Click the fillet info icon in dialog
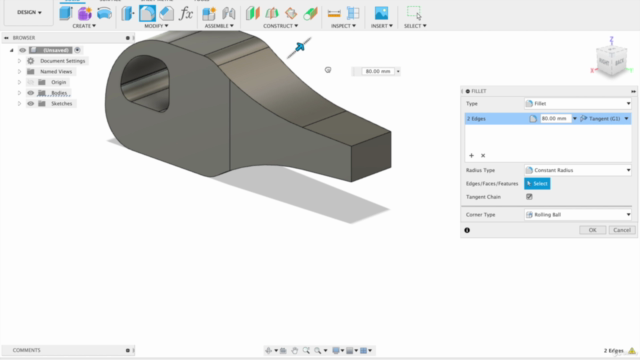 (467, 230)
